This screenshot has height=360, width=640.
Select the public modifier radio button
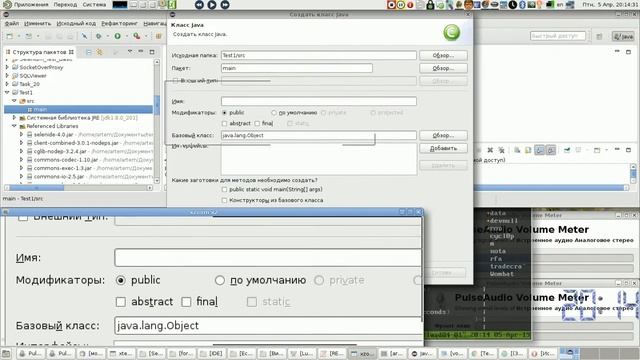click(224, 113)
